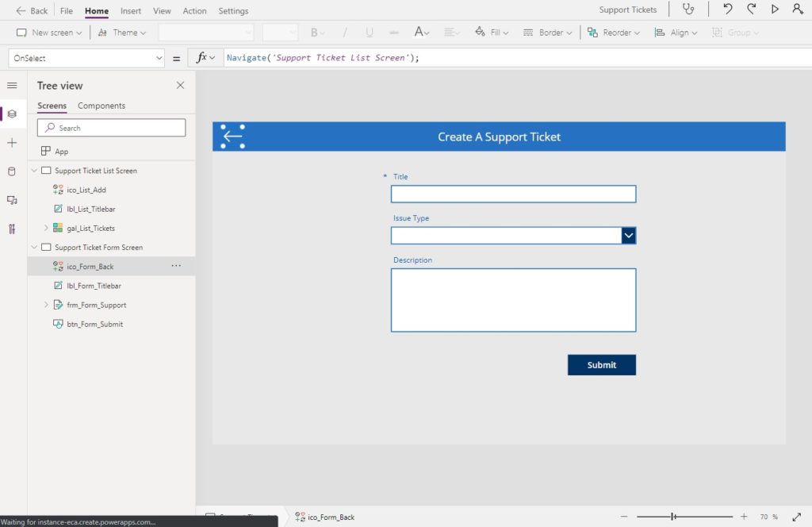Open the Media icon in left sidebar
The image size is (812, 527).
click(12, 200)
